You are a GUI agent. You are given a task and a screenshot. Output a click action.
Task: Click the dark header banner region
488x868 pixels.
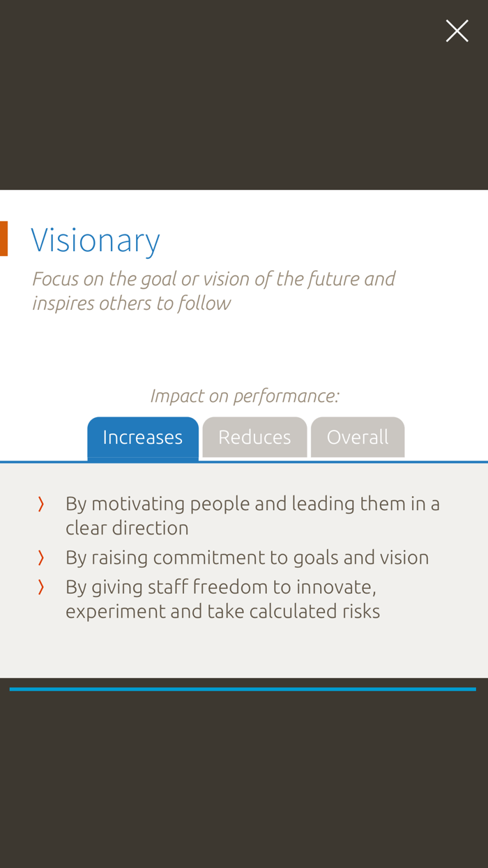pyautogui.click(x=244, y=94)
